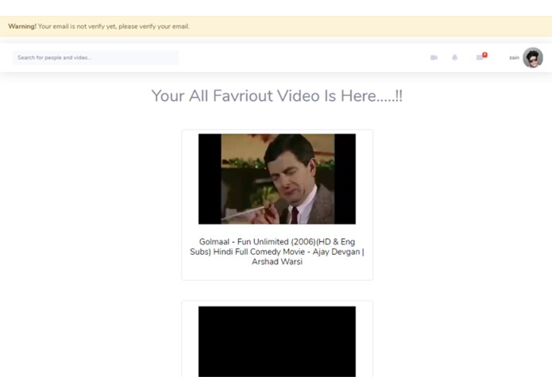Click the video camera upload icon

coord(434,58)
